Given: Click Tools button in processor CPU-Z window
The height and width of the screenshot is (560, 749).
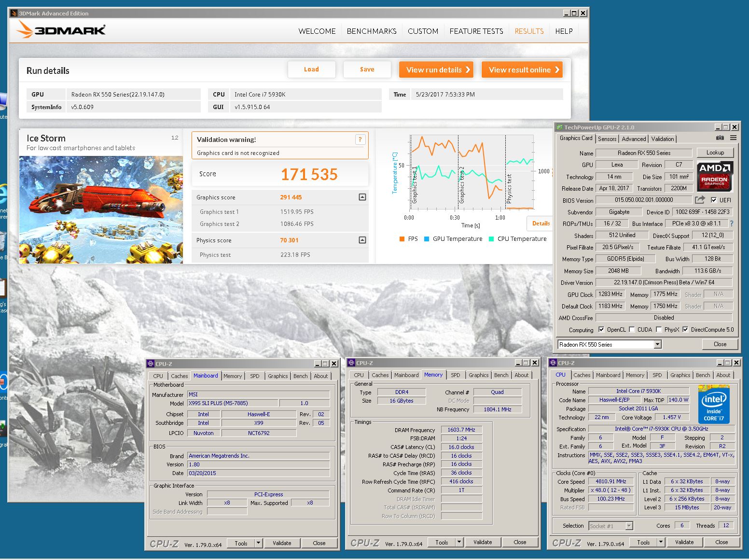Looking at the screenshot, I should 643,542.
